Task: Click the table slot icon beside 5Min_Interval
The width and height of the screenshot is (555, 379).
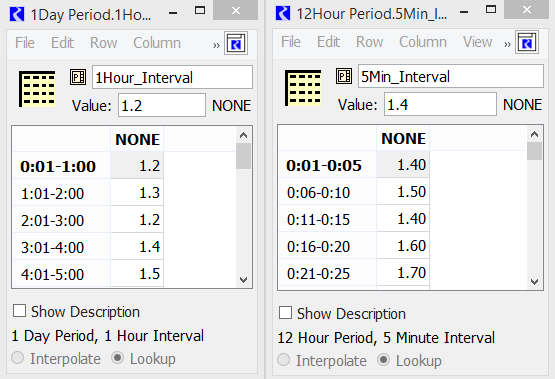Action: click(303, 88)
